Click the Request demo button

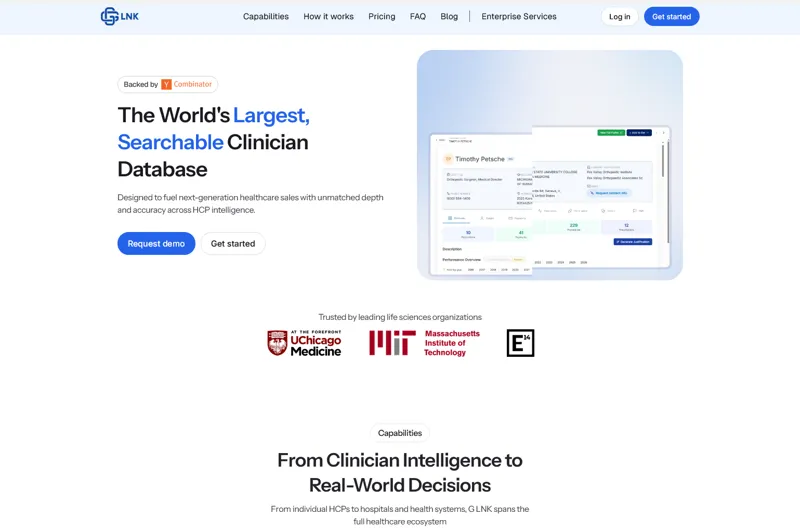(156, 243)
